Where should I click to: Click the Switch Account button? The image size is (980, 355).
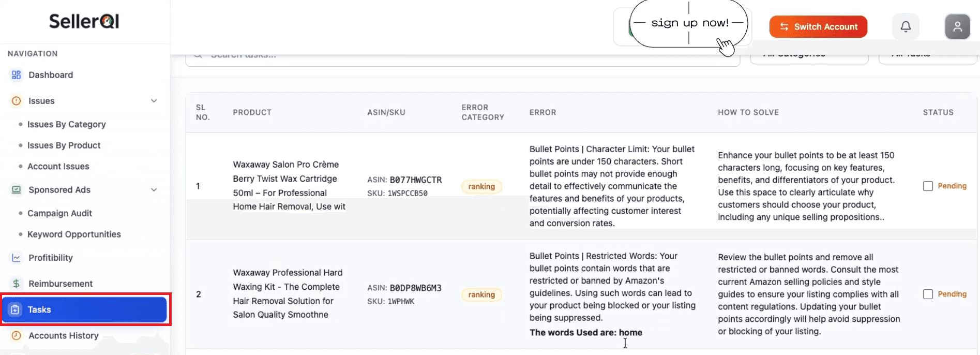coord(818,26)
